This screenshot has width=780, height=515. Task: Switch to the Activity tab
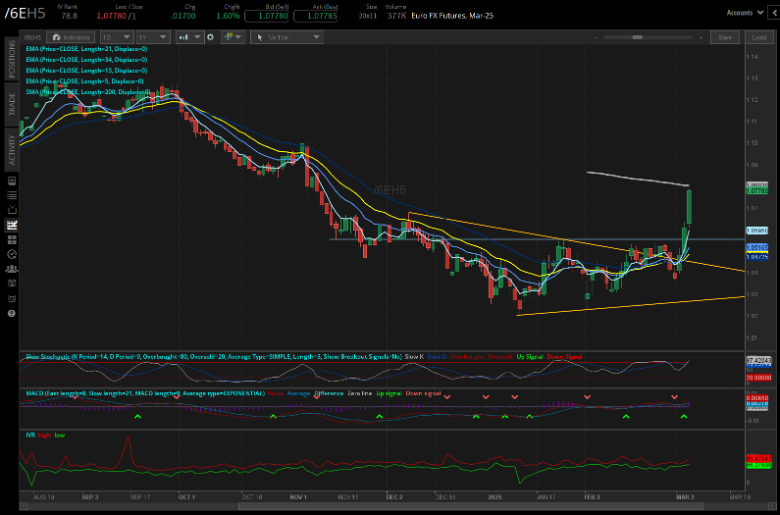11,150
